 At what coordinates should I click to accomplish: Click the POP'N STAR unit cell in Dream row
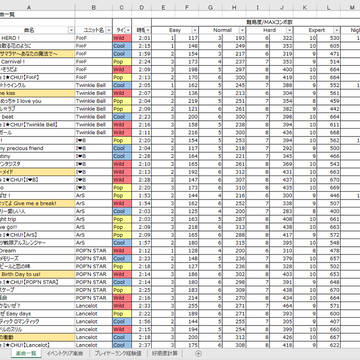[94, 250]
